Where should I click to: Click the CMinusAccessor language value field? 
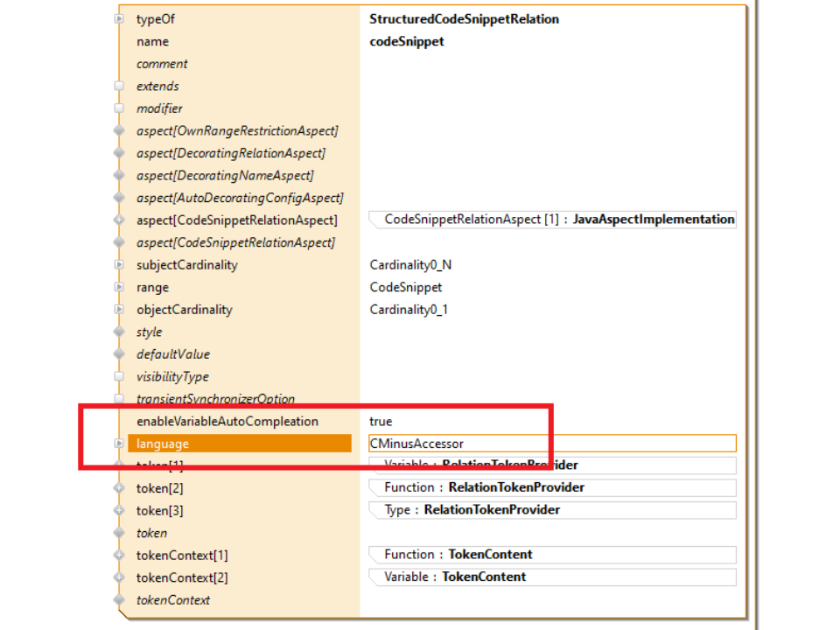tap(551, 444)
